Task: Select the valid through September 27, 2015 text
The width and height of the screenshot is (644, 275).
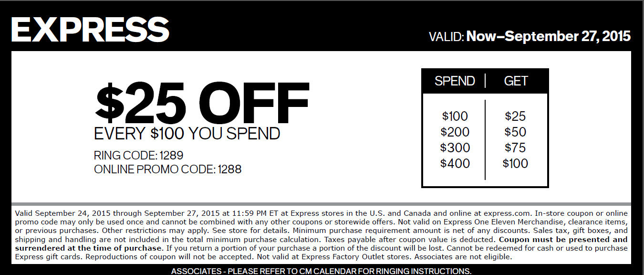Action: pos(530,36)
